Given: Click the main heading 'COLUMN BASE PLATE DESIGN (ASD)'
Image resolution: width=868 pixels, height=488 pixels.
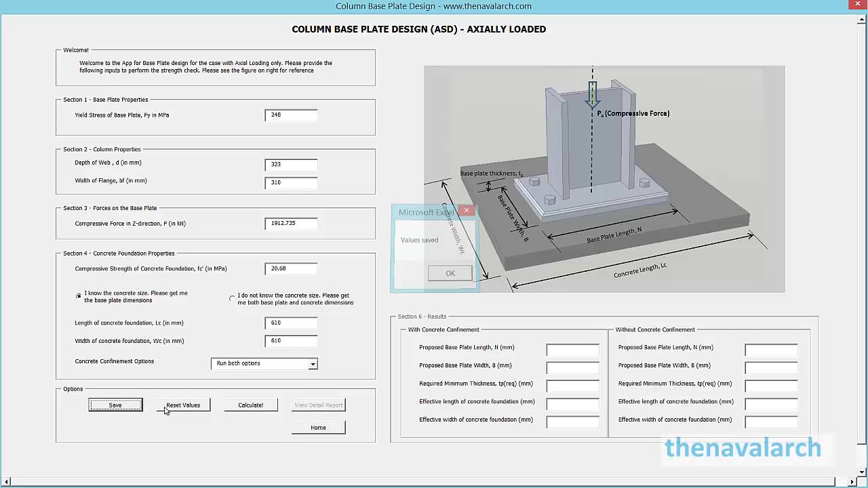Looking at the screenshot, I should 418,29.
